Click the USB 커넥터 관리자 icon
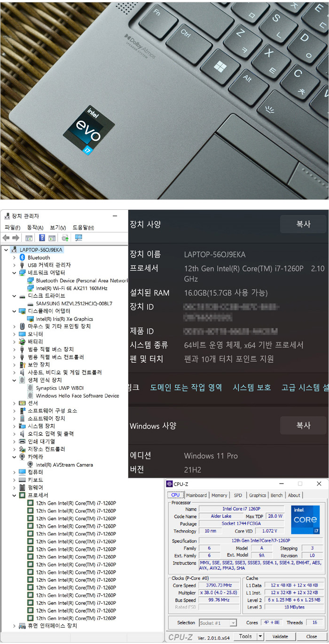This screenshot has height=644, width=329. click(x=22, y=265)
